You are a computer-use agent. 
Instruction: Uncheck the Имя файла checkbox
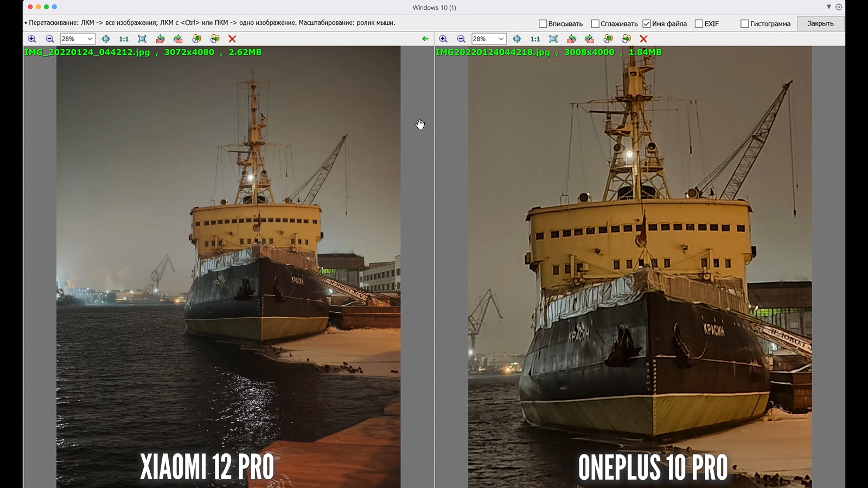tap(647, 24)
